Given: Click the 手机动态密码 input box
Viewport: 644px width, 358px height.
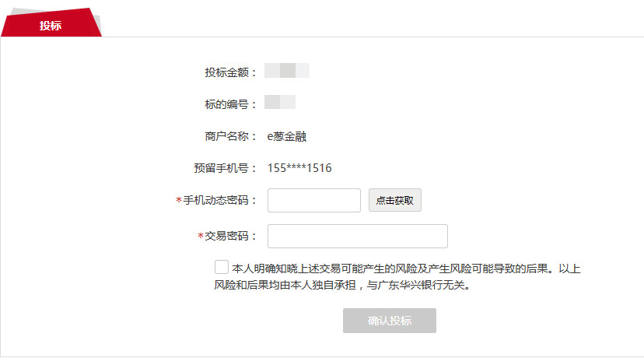Looking at the screenshot, I should [313, 200].
